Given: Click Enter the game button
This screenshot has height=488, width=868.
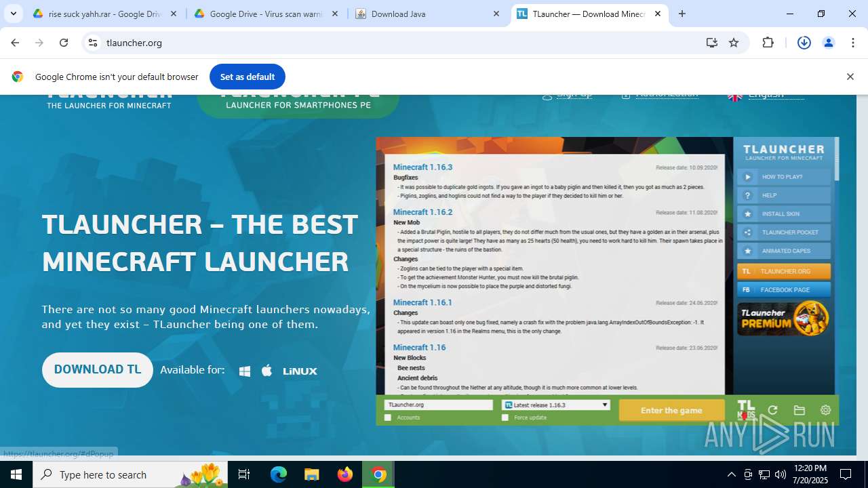Looking at the screenshot, I should (x=671, y=410).
